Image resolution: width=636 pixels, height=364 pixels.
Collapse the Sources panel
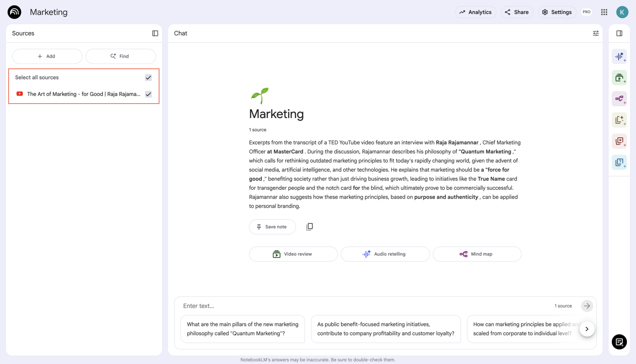[x=155, y=33]
